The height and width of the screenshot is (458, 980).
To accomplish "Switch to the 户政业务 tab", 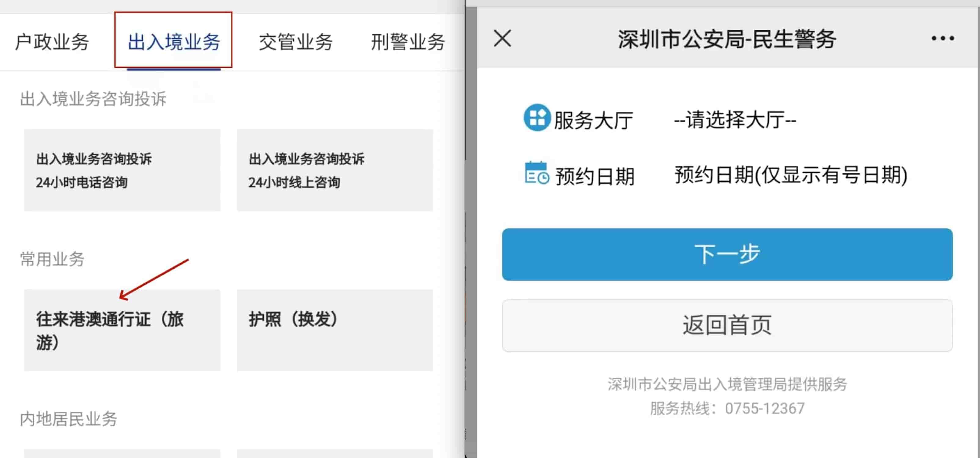I will 52,42.
